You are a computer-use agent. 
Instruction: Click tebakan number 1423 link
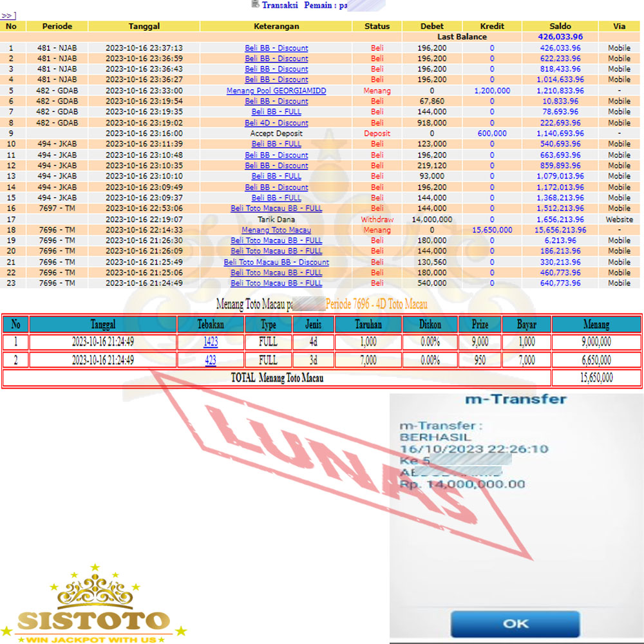point(211,342)
